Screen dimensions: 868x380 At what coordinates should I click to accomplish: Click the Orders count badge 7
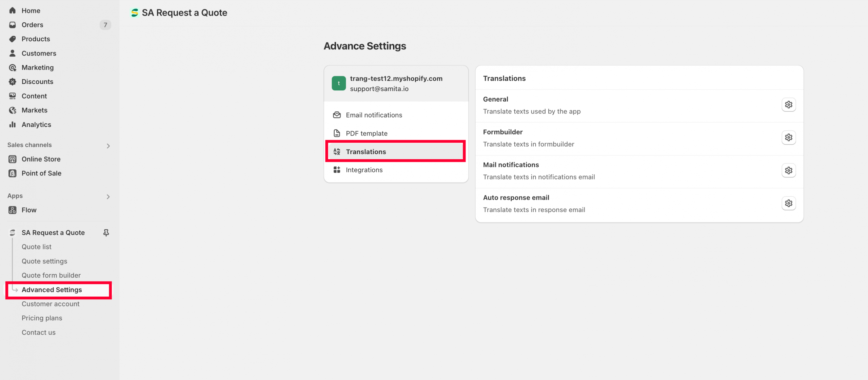105,25
